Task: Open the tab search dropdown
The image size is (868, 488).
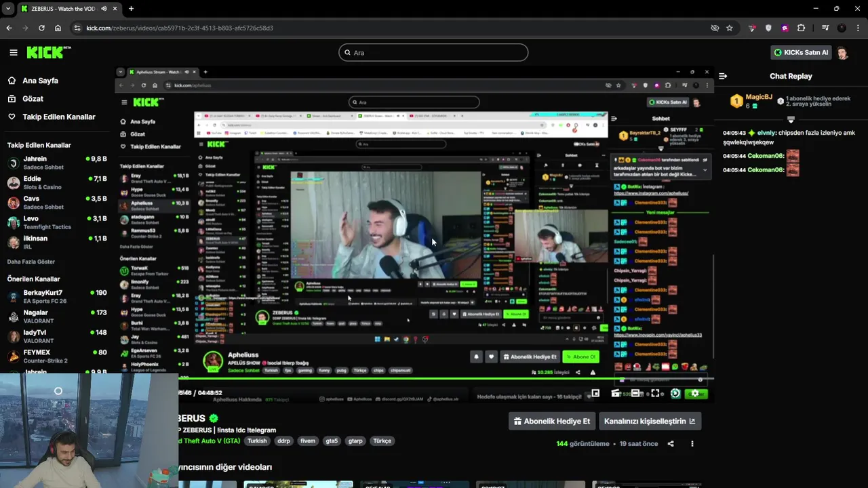Action: (x=7, y=9)
